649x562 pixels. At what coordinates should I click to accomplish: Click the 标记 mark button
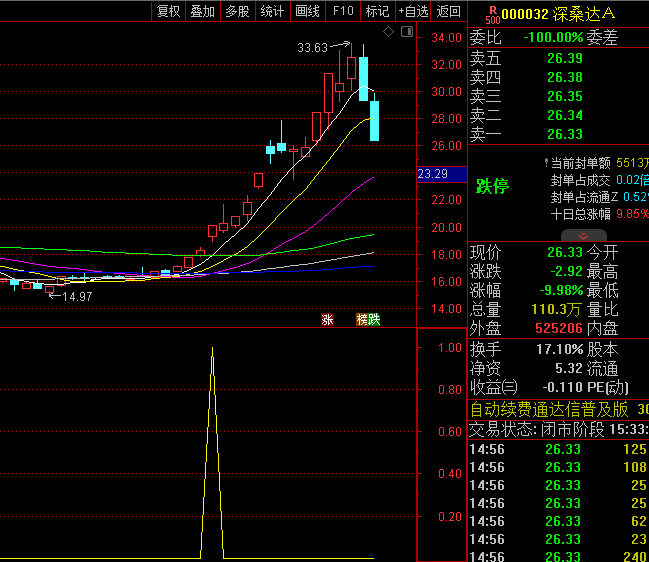[x=377, y=11]
